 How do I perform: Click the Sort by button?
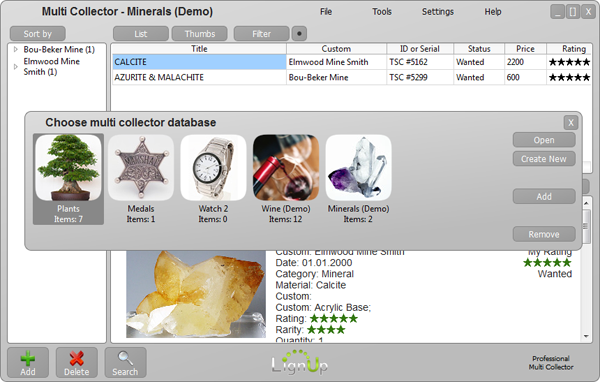[38, 34]
